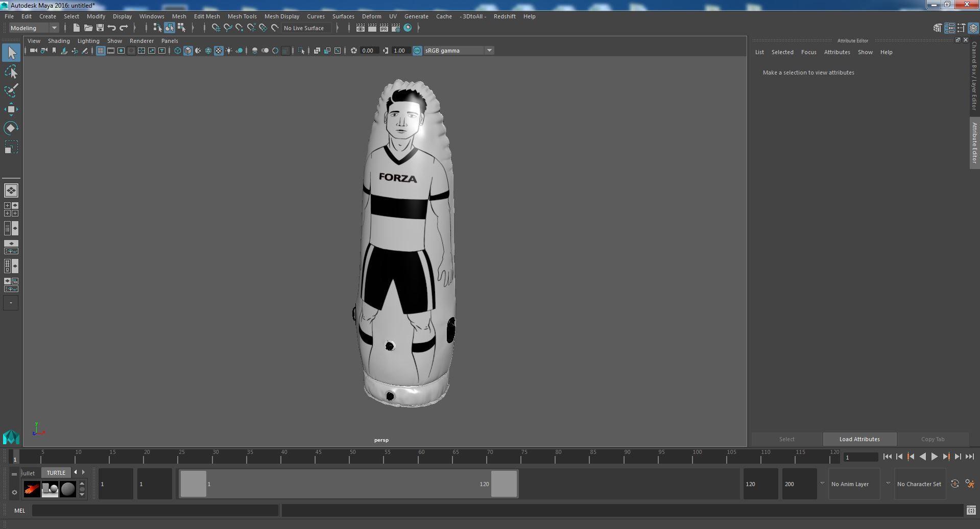Select the arrow Select tool
The image size is (980, 529).
click(11, 53)
